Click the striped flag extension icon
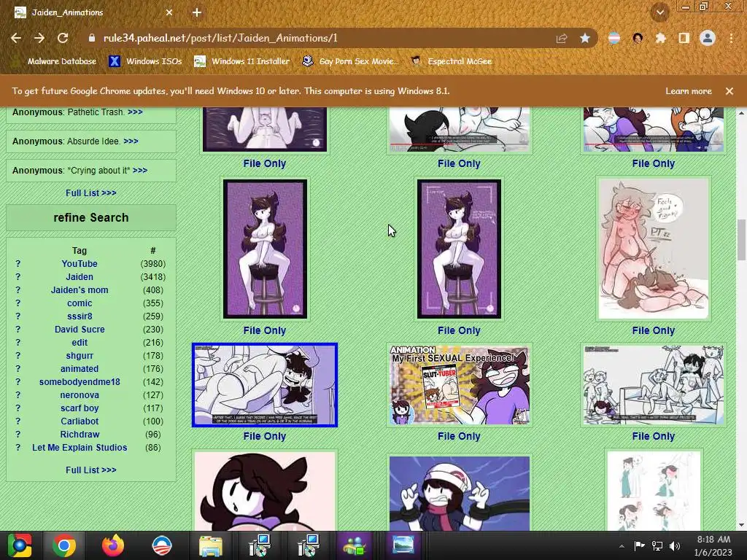Screen dimensions: 747x560 point(614,38)
